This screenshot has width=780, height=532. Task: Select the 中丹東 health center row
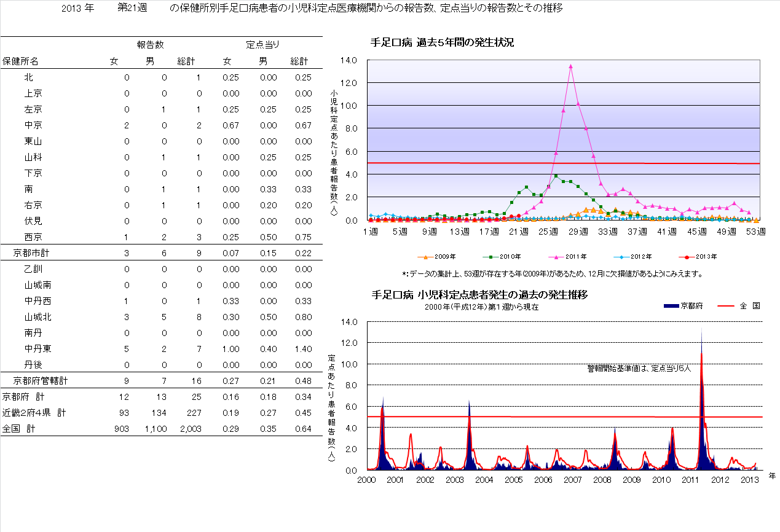(x=37, y=349)
